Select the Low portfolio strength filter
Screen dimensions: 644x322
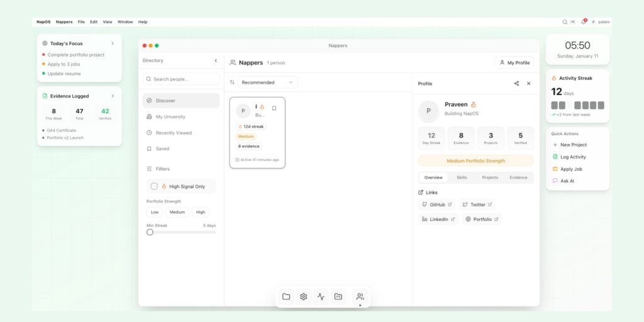point(155,212)
